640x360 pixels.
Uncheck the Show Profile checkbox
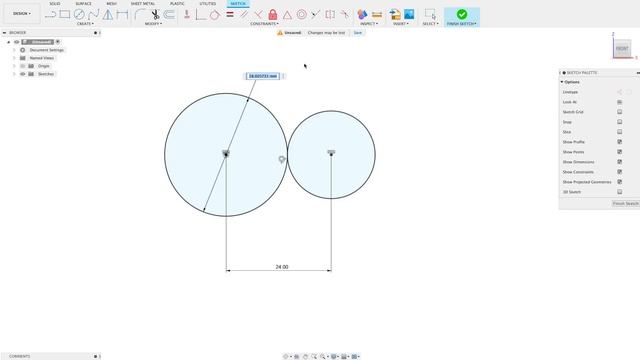point(620,142)
